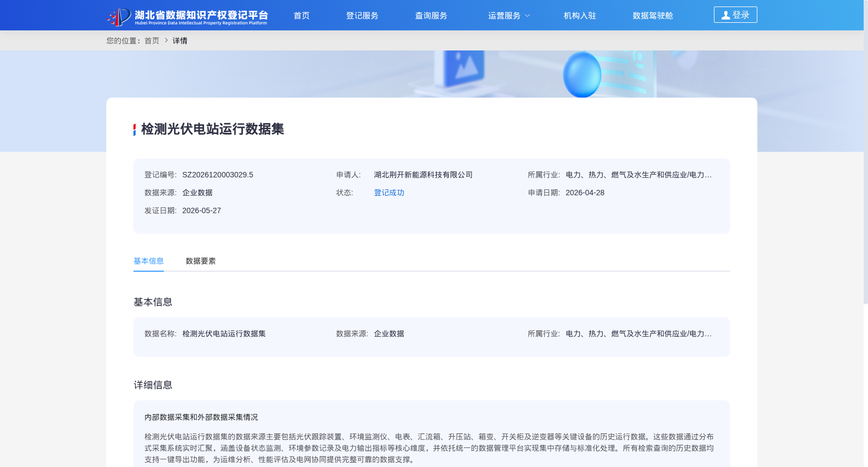Open the 首页 menu item
Image resolution: width=868 pixels, height=467 pixels.
[302, 16]
